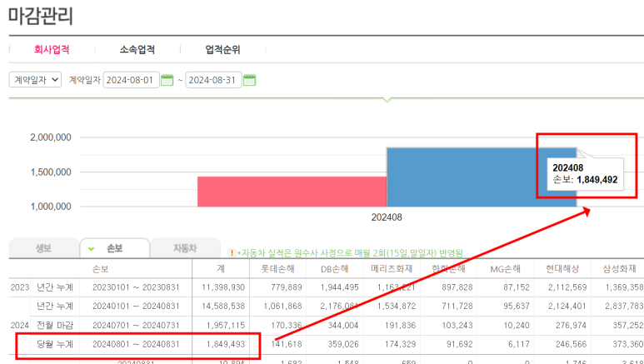
Task: Switch to the 회사업적 tab
Action: pyautogui.click(x=52, y=50)
